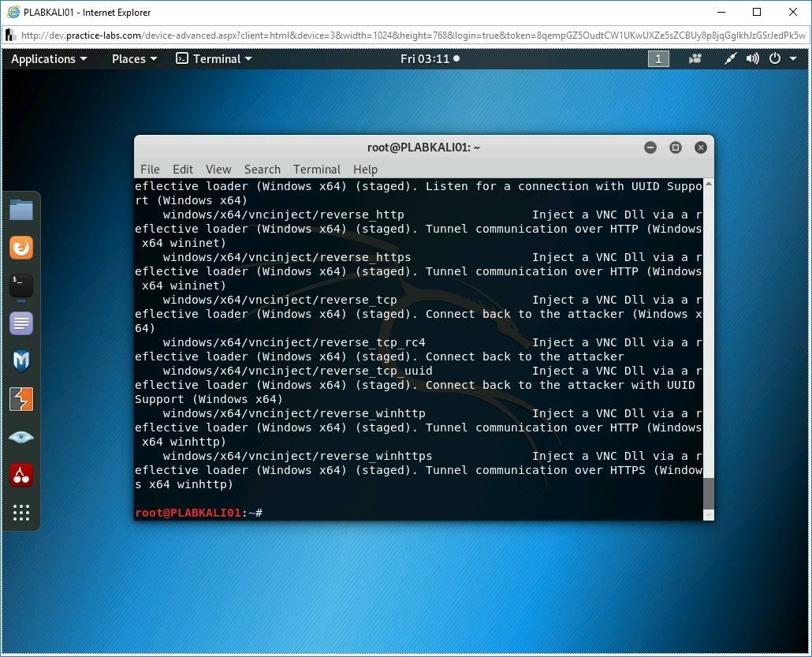812x657 pixels.
Task: Open CherryTree note-taking app from the dock
Action: pos(21,474)
